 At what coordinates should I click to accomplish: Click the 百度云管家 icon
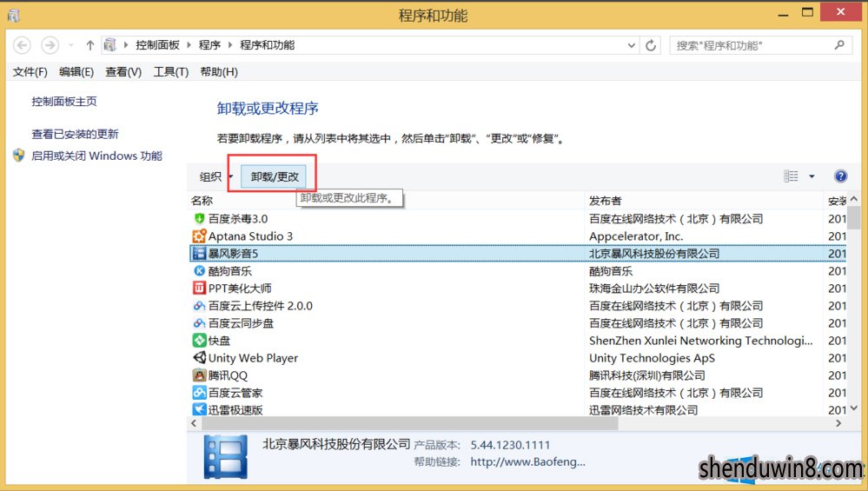pyautogui.click(x=199, y=393)
